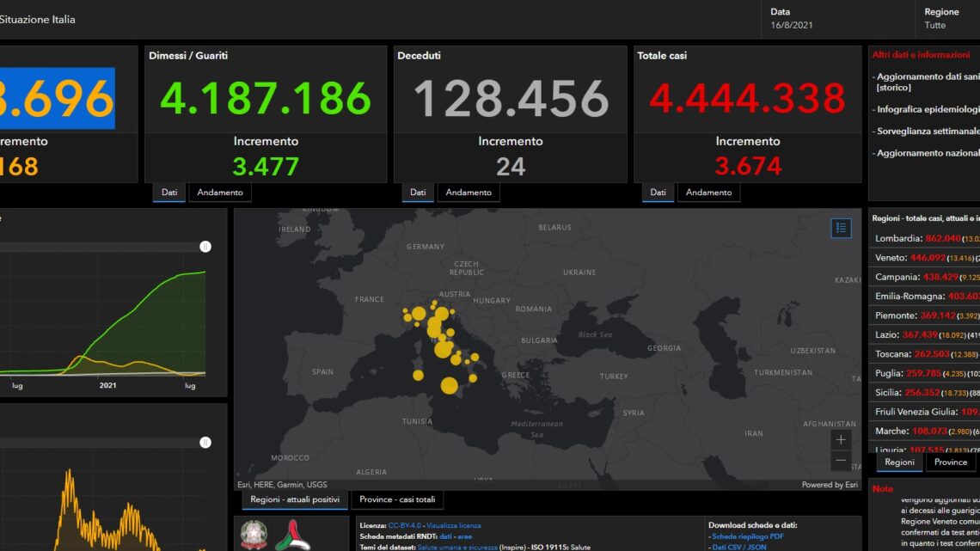Download Scheda riepilogo PDF
This screenshot has width=980, height=551.
(748, 536)
